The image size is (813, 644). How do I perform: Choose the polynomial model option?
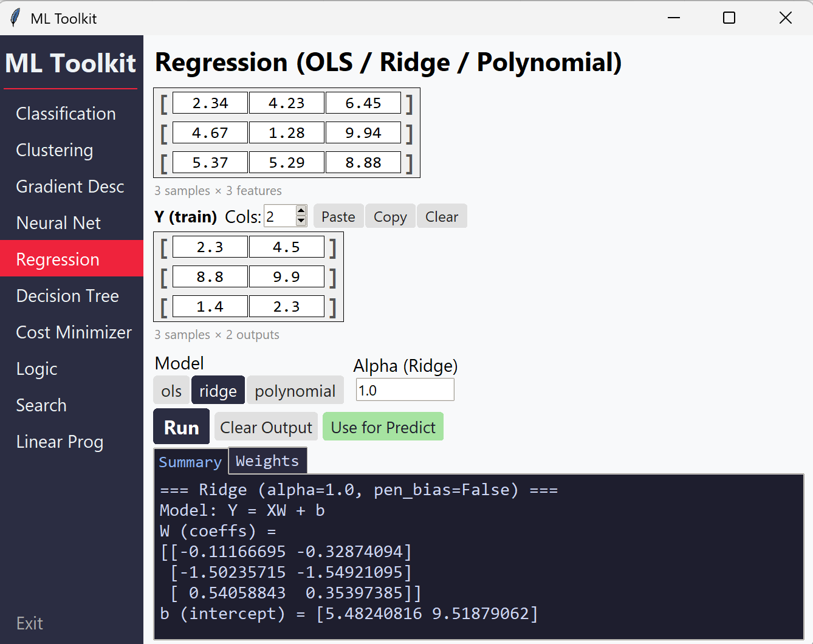295,391
